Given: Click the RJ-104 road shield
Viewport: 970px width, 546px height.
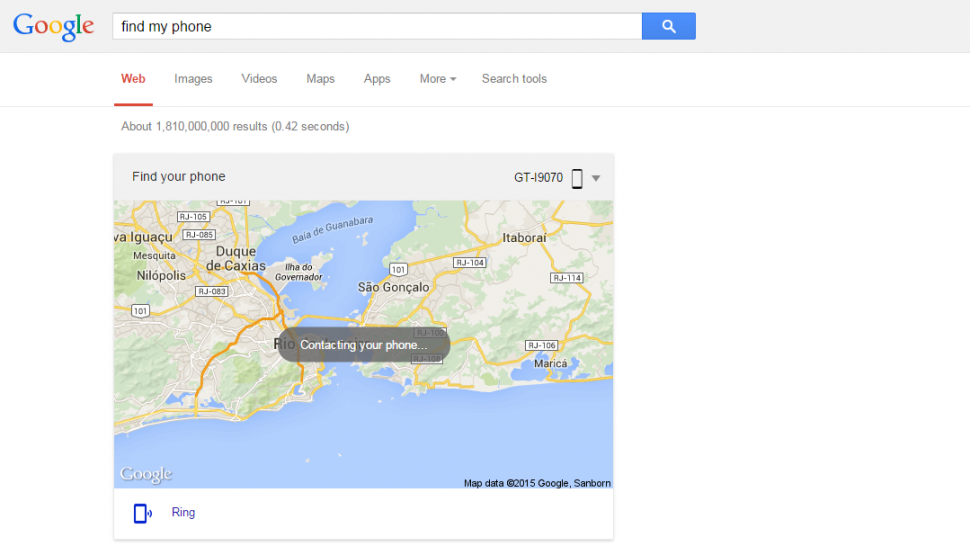Looking at the screenshot, I should point(470,263).
